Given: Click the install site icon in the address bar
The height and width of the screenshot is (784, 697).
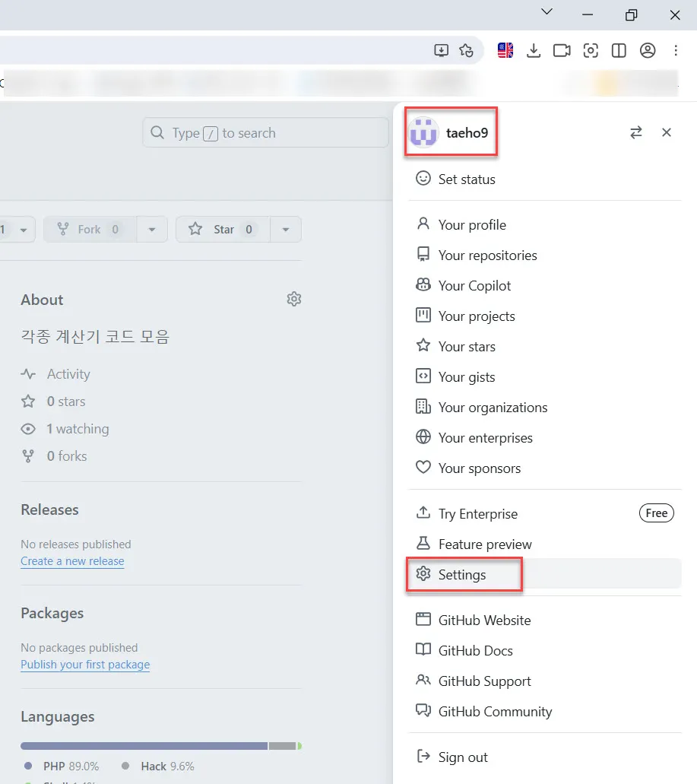Looking at the screenshot, I should point(441,49).
